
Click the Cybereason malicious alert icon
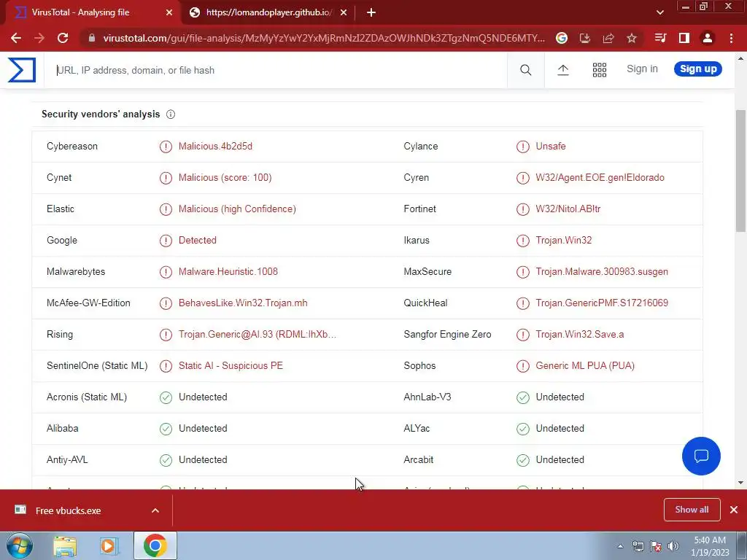click(x=166, y=147)
